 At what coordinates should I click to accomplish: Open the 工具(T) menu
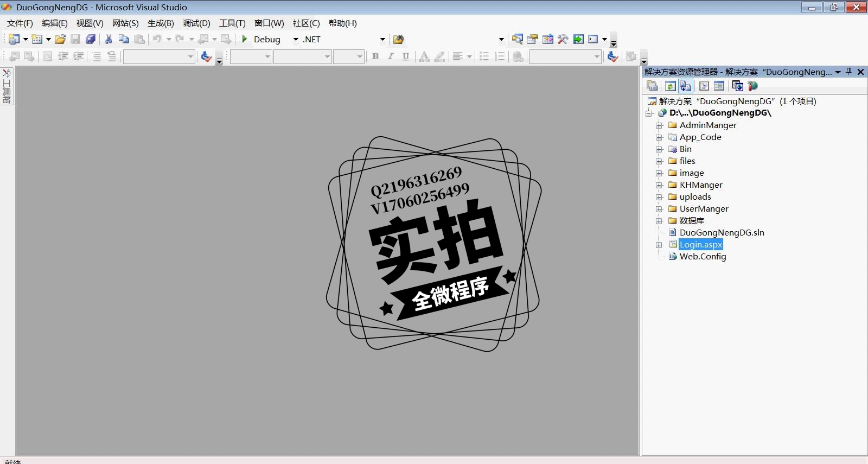[x=232, y=23]
